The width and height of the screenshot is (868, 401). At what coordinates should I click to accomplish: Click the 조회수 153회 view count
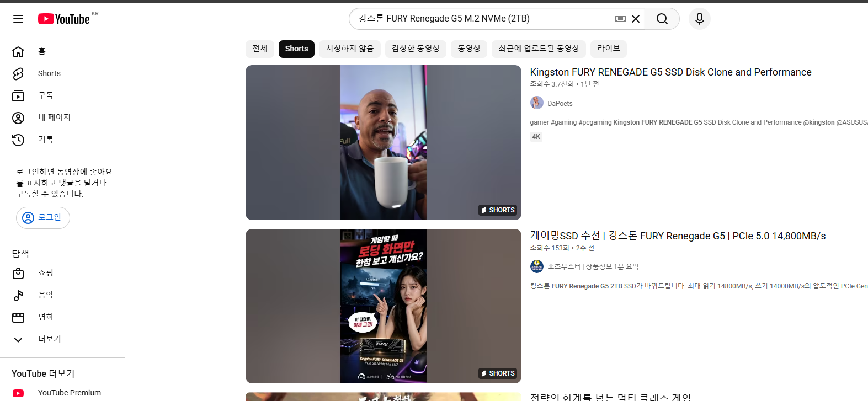click(549, 248)
